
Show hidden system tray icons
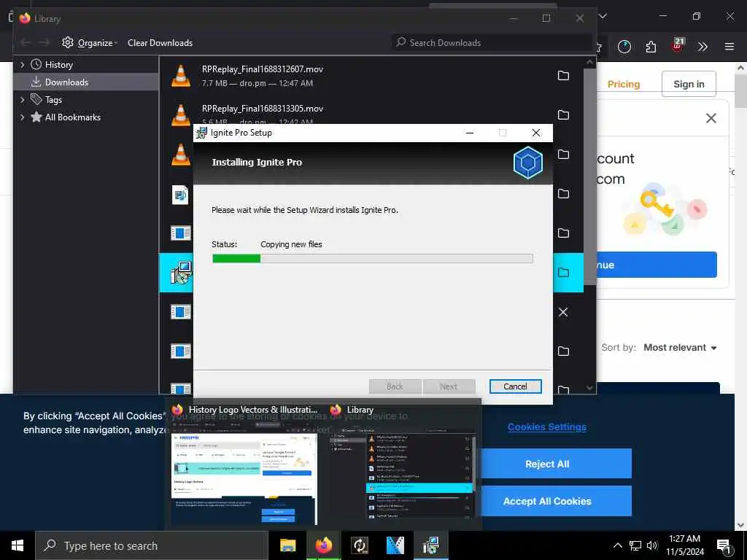pos(617,545)
